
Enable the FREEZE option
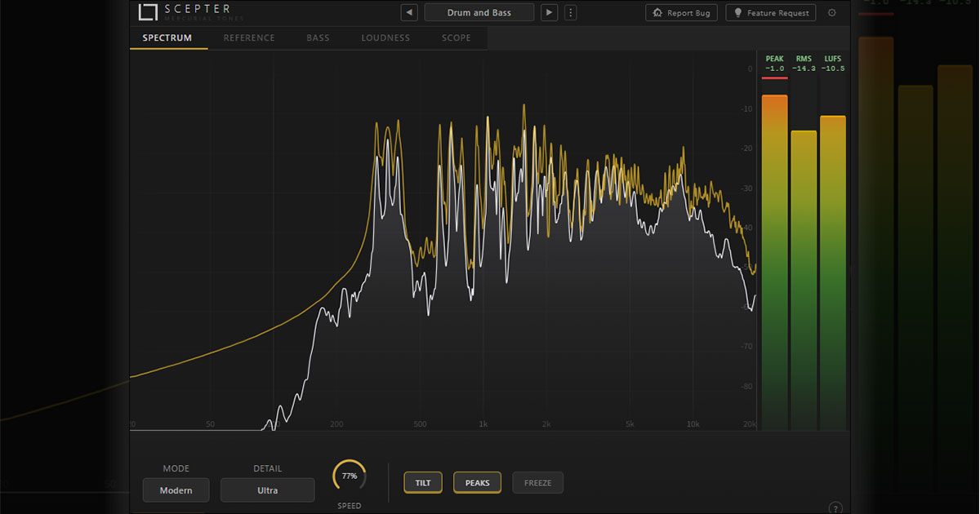point(537,483)
